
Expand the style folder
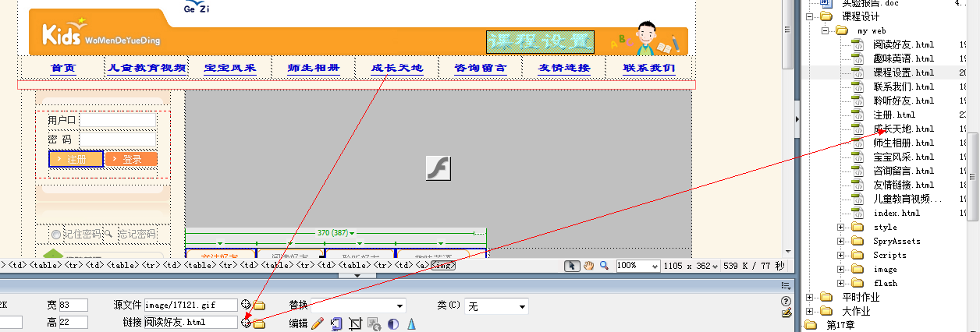pyautogui.click(x=841, y=227)
